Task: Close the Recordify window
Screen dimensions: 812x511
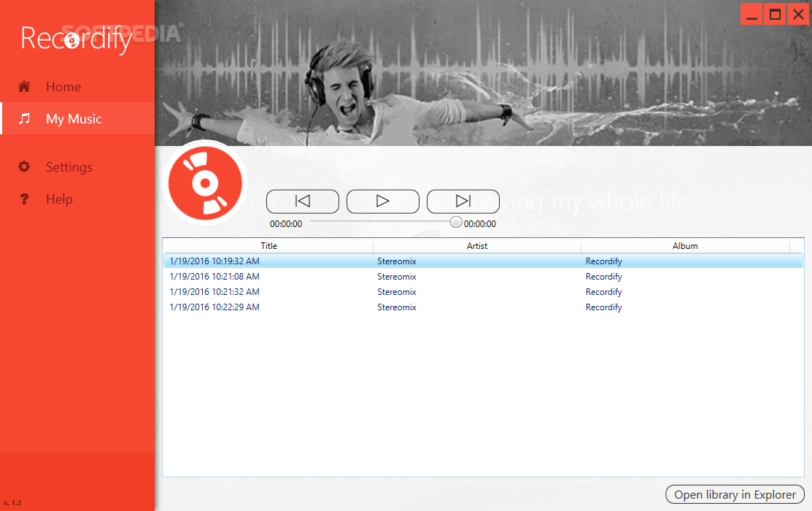Action: click(x=799, y=15)
